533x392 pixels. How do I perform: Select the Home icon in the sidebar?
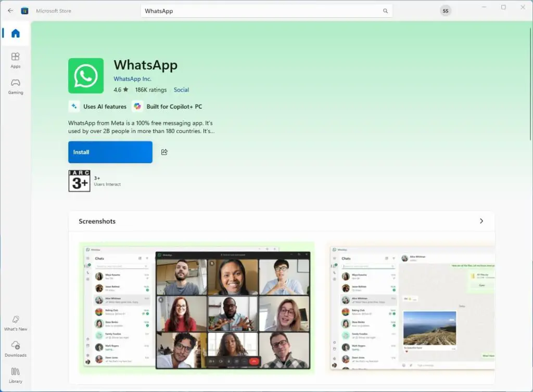tap(15, 33)
